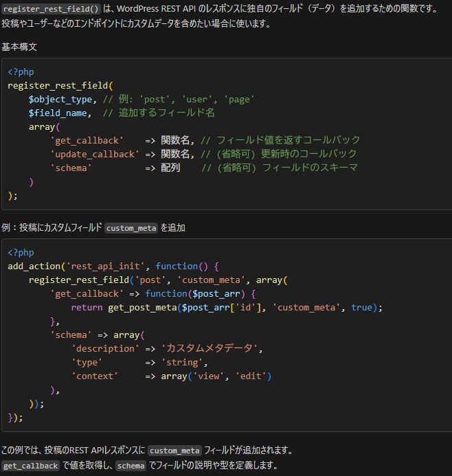The width and height of the screenshot is (452, 476).
Task: Click the 'true' argument in get_post_meta
Action: pyautogui.click(x=362, y=308)
